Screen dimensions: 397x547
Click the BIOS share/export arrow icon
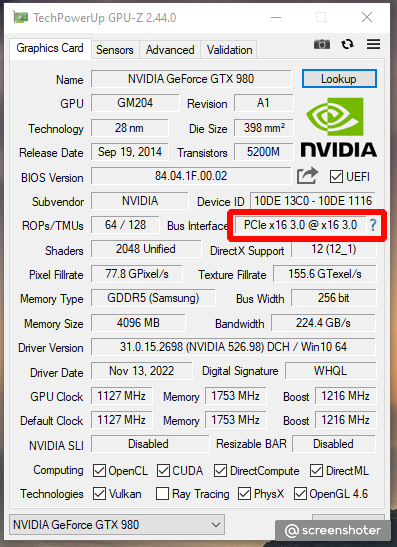(307, 175)
